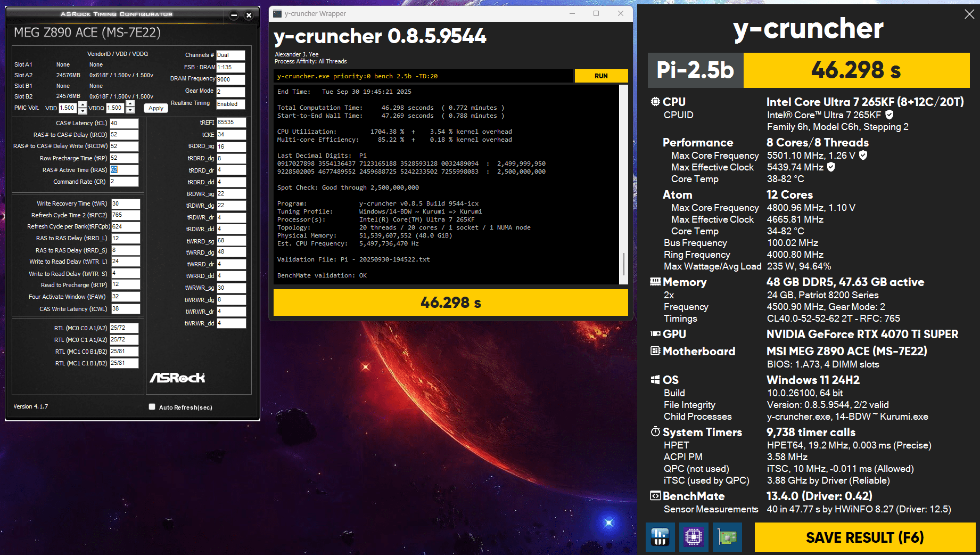Click the shield beside 5439.74 MHz clock
This screenshot has height=555, width=980.
pyautogui.click(x=831, y=167)
